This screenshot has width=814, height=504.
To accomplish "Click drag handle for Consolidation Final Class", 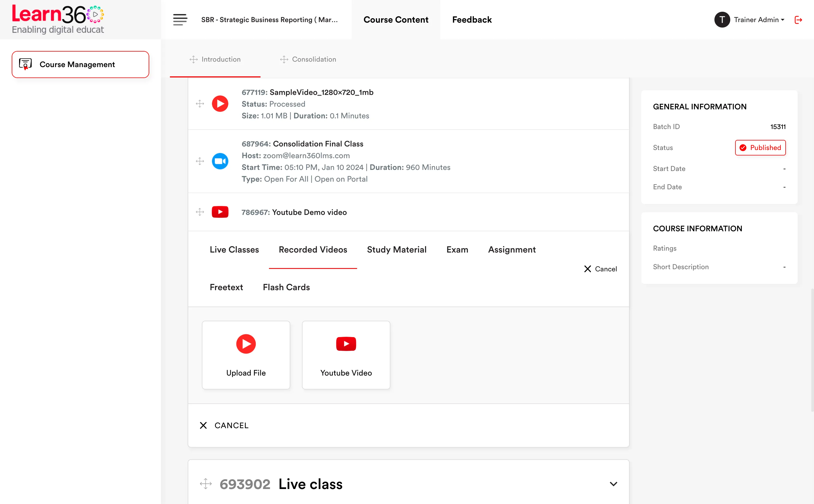I will [x=200, y=161].
